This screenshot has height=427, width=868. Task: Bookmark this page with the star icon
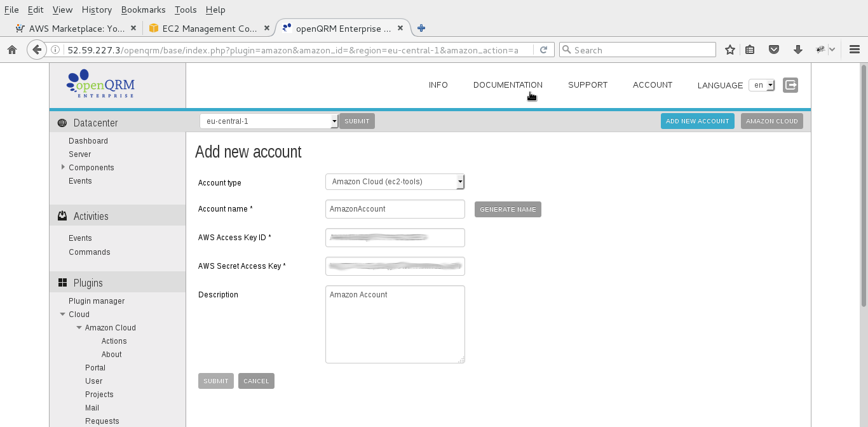click(x=730, y=50)
